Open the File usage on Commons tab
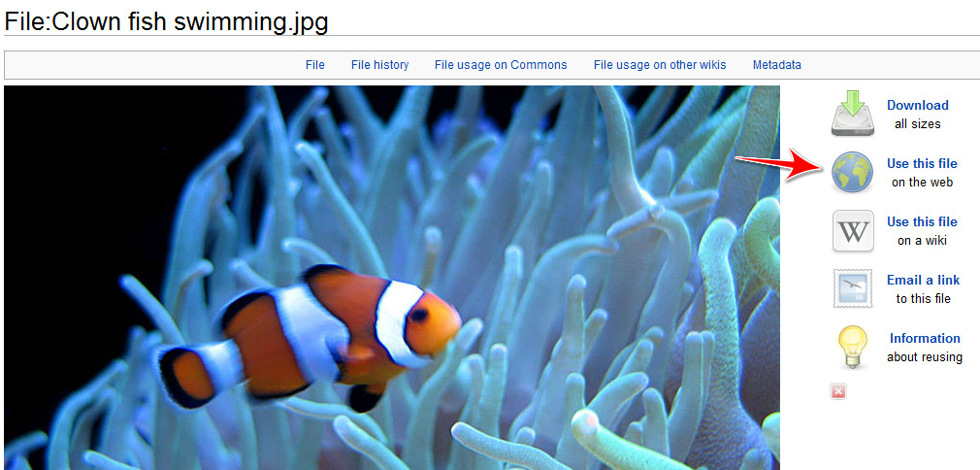The height and width of the screenshot is (470, 980). click(x=501, y=64)
